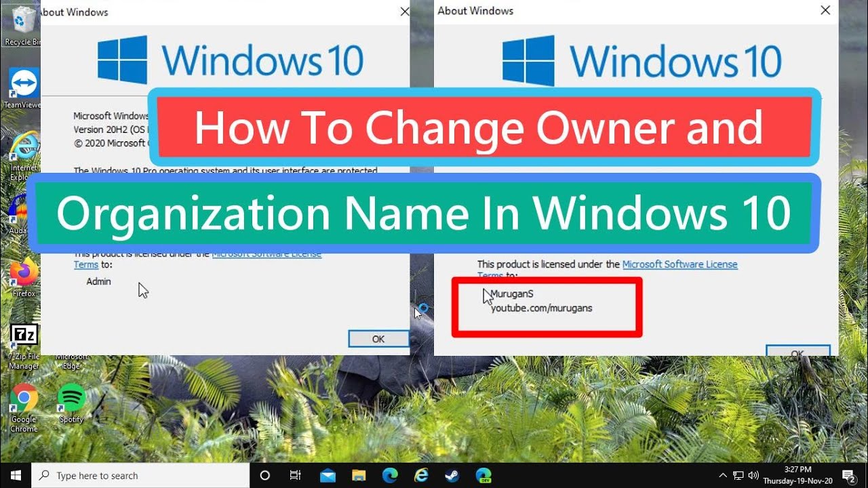Launch the Firefox desktop shortcut
Image resolution: width=868 pixels, height=488 pixels.
pos(24,278)
